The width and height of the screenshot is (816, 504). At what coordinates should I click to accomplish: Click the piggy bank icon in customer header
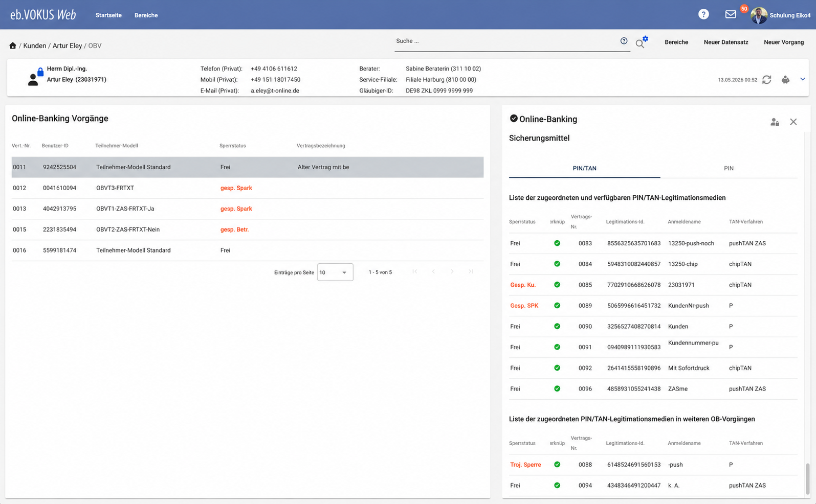point(785,79)
